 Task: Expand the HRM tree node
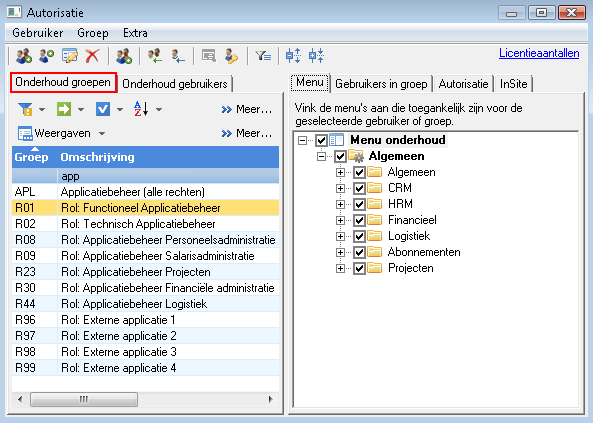(340, 204)
